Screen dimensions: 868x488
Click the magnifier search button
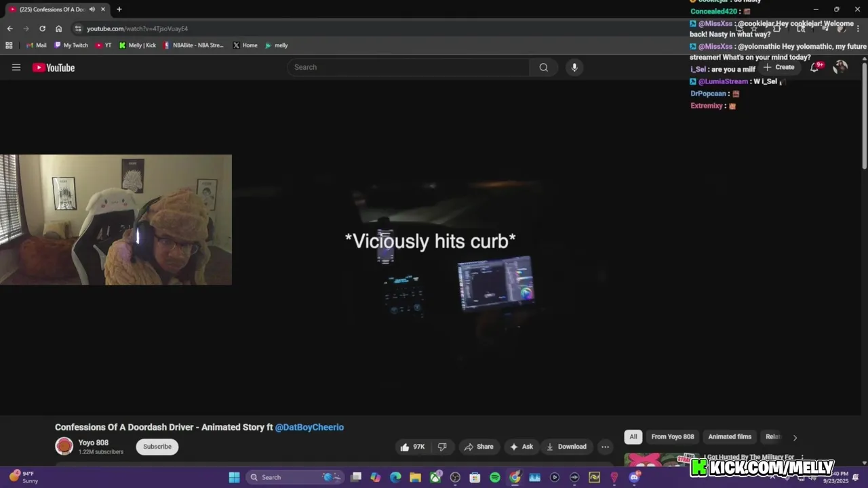pyautogui.click(x=544, y=67)
